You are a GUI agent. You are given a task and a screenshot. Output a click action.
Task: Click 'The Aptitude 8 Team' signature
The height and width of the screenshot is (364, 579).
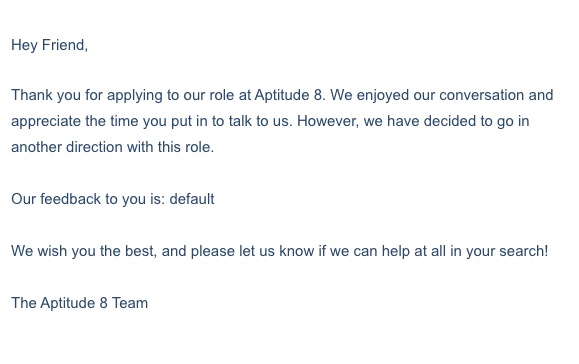click(x=79, y=303)
